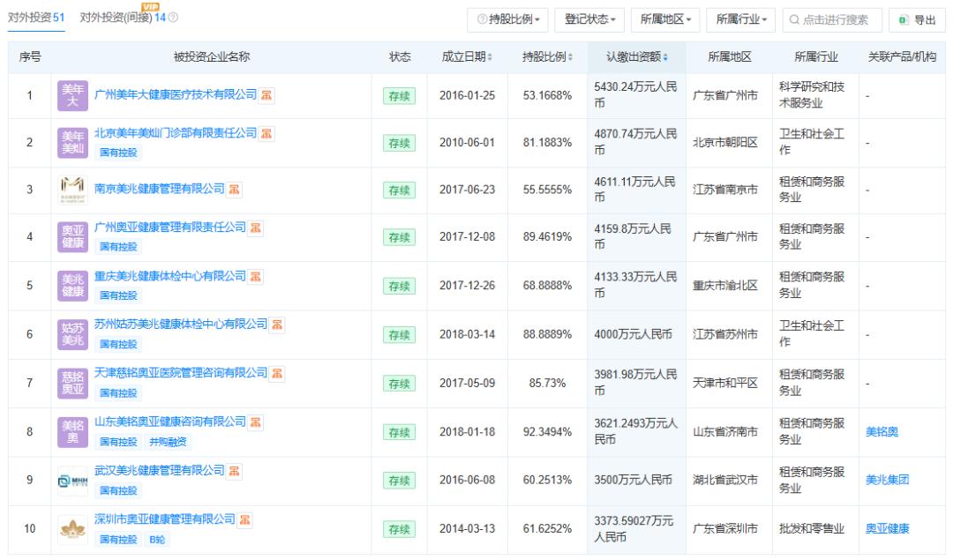Click 国有控股 tag under 天津慈铭奥亚
Viewport: 953px width, 560px height.
(118, 393)
